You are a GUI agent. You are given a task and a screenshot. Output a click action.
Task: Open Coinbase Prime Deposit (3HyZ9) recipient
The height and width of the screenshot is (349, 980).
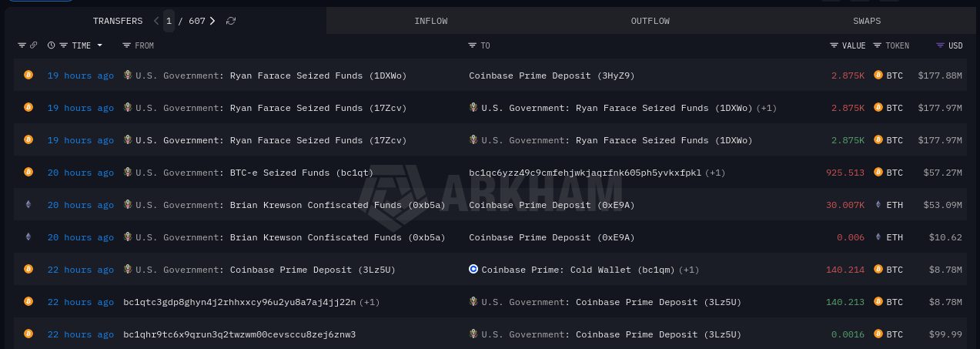point(552,76)
